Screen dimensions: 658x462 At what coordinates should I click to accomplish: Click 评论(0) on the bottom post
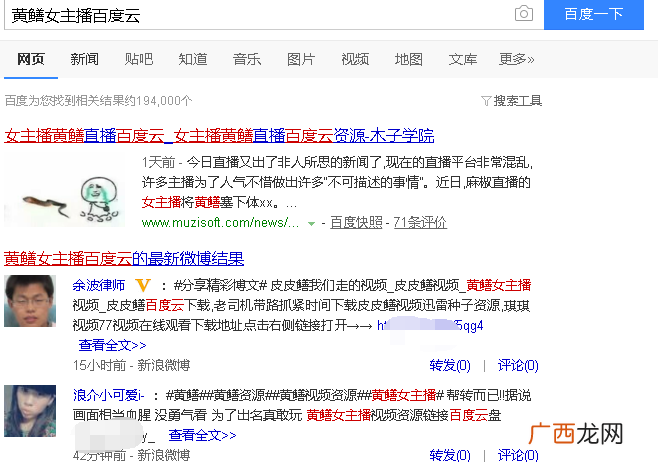pyautogui.click(x=518, y=455)
